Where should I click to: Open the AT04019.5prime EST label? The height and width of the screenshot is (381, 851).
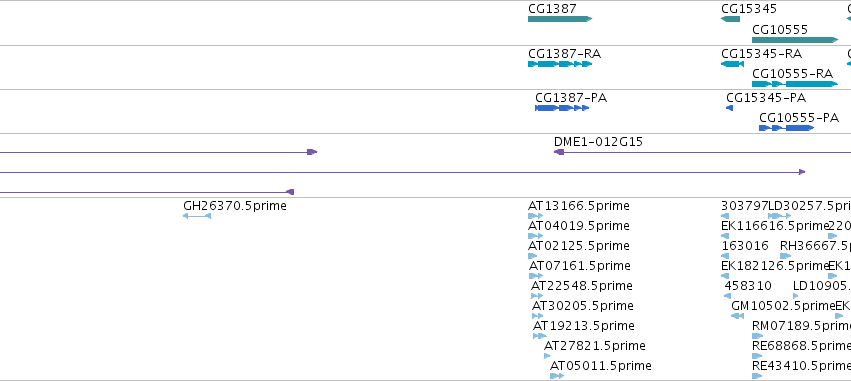(x=579, y=226)
